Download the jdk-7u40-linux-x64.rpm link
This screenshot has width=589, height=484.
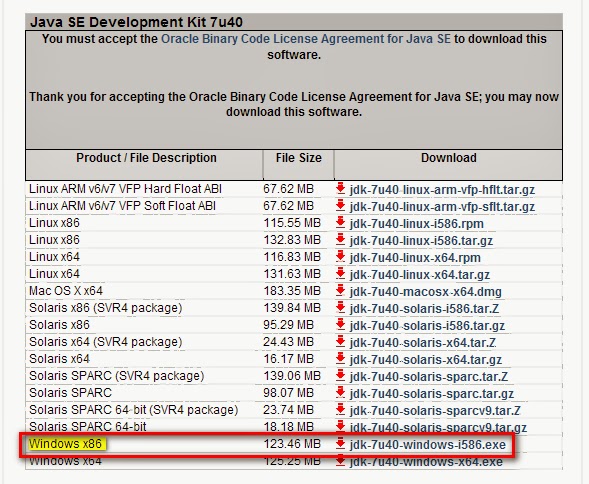pyautogui.click(x=415, y=258)
